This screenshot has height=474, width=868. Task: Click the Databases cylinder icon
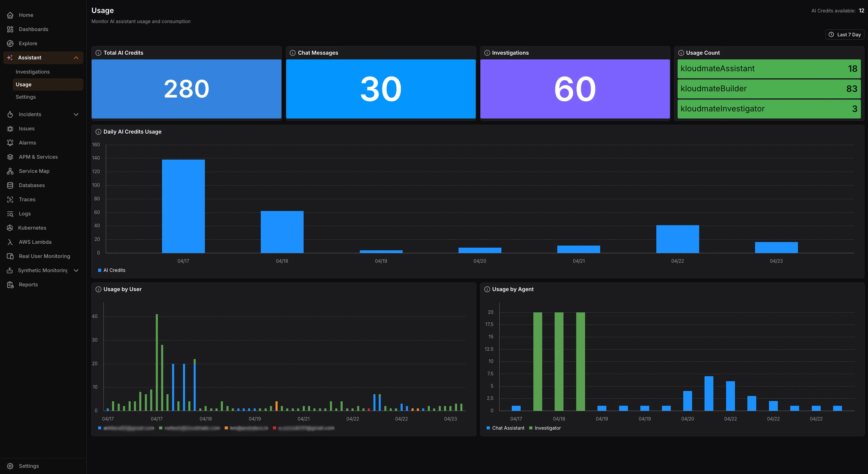tap(10, 185)
